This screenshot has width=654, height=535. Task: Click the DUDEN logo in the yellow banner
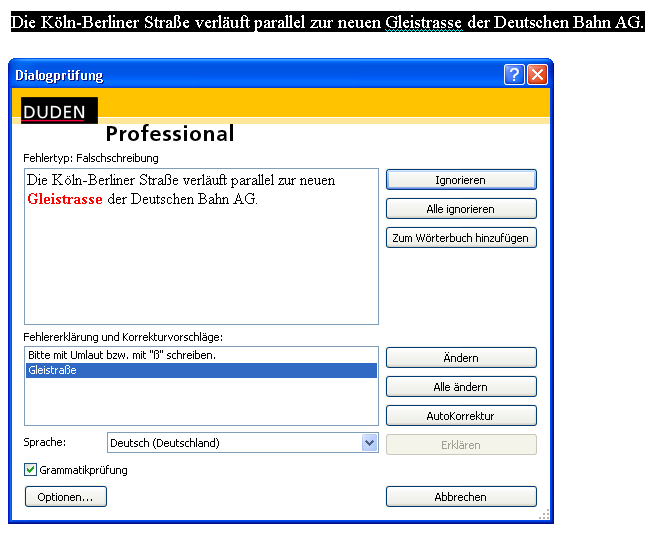click(x=55, y=112)
